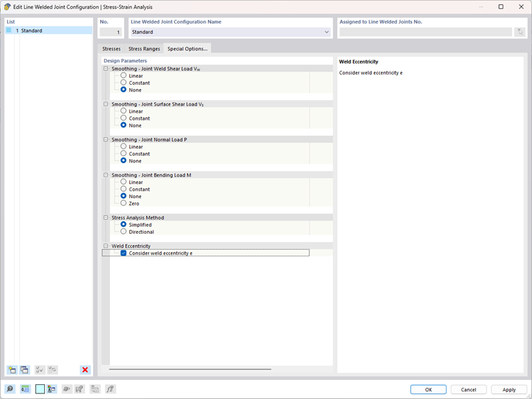The image size is (532, 399).
Task: Click the greyed import/transfer arrow icon
Action: [66, 388]
